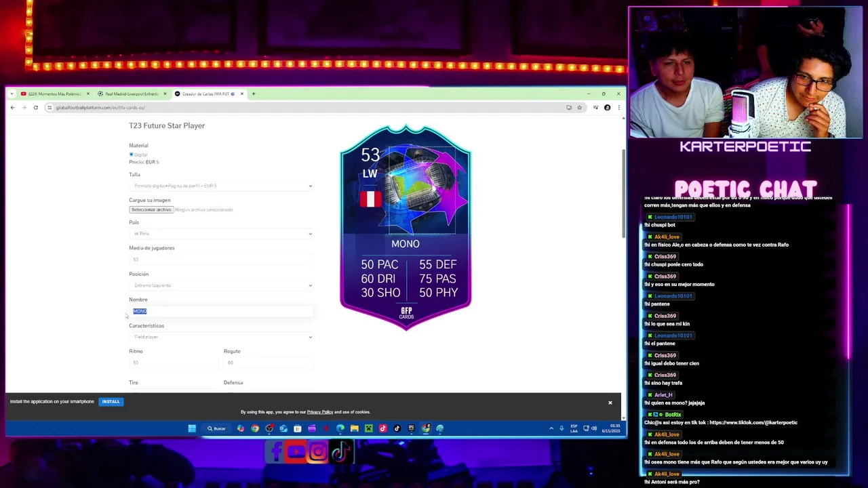
Task: Show hidden system tray icons chevron
Action: tap(551, 428)
